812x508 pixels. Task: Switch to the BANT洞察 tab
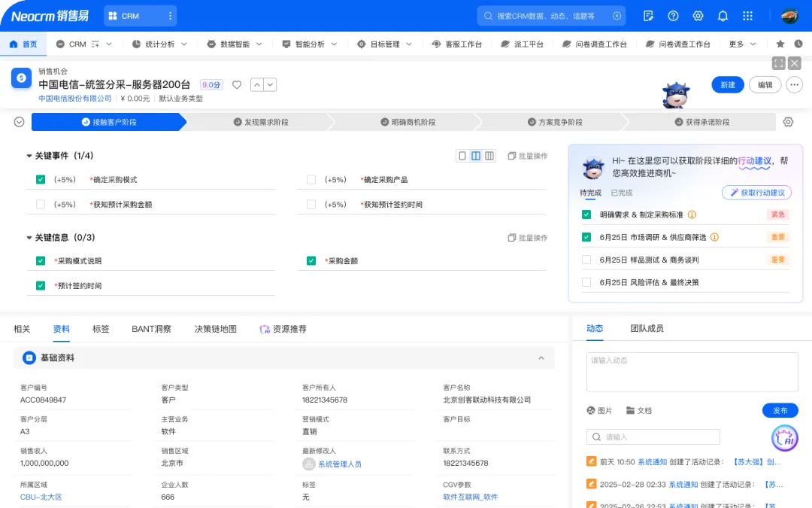tap(151, 329)
